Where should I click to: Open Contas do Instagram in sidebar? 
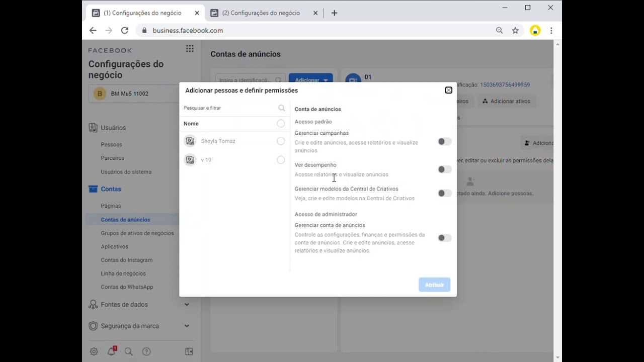127,260
